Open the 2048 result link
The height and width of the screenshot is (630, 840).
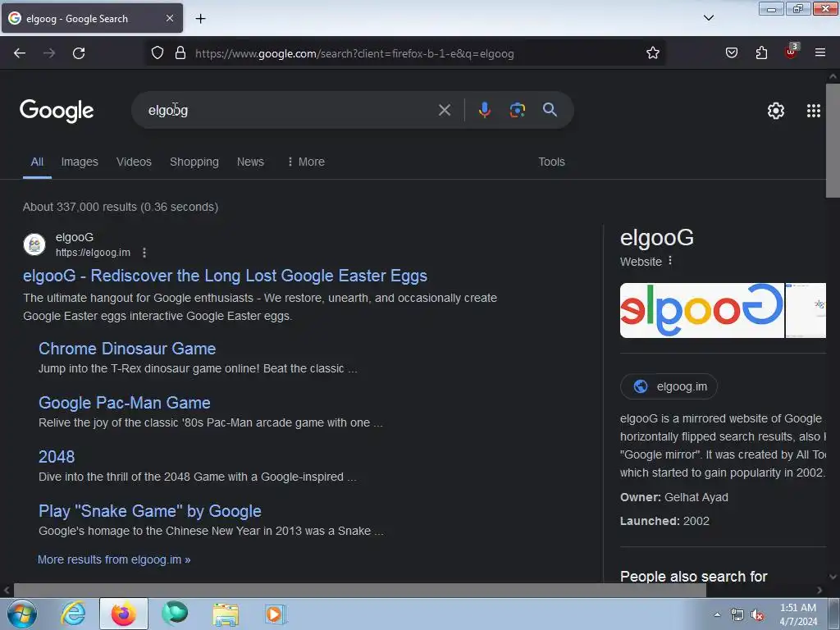57,457
